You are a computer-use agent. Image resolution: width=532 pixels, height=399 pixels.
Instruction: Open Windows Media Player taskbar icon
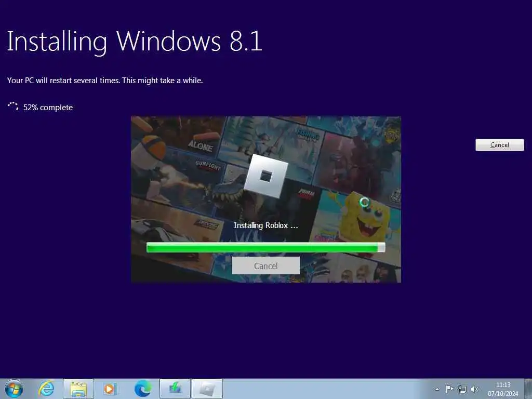click(x=110, y=389)
